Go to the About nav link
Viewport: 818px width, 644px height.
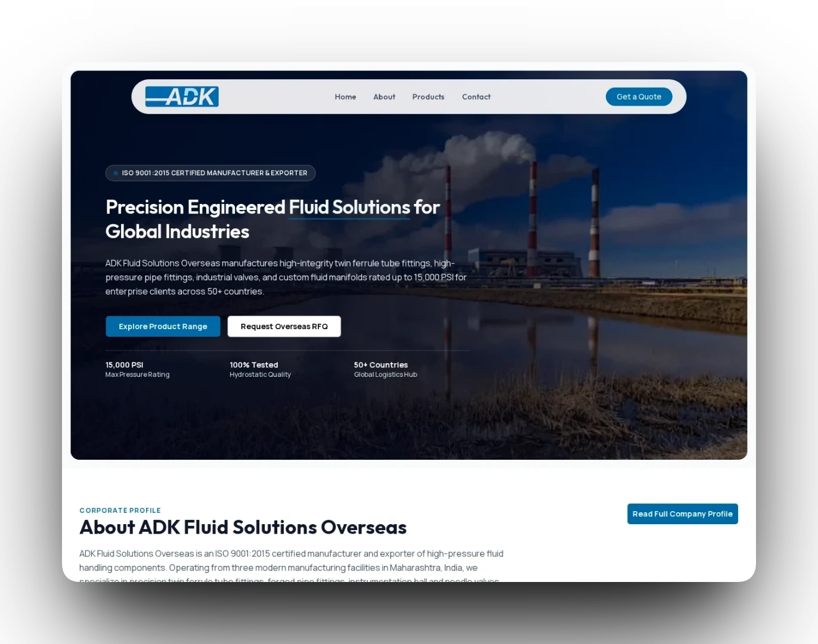coord(384,97)
